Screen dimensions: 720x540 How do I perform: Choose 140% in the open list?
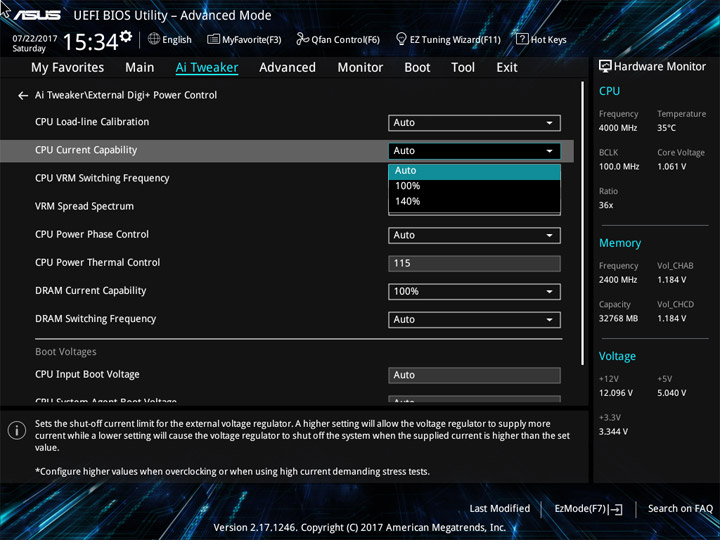(x=474, y=201)
